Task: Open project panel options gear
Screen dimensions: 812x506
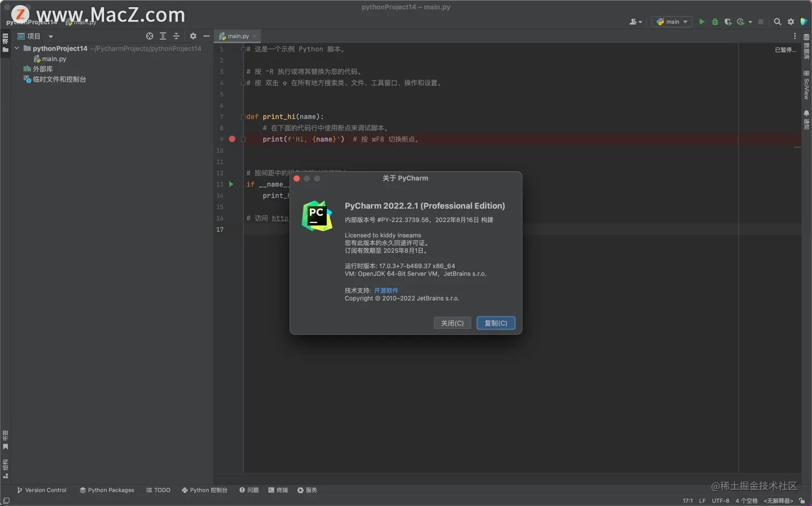Action: [193, 36]
